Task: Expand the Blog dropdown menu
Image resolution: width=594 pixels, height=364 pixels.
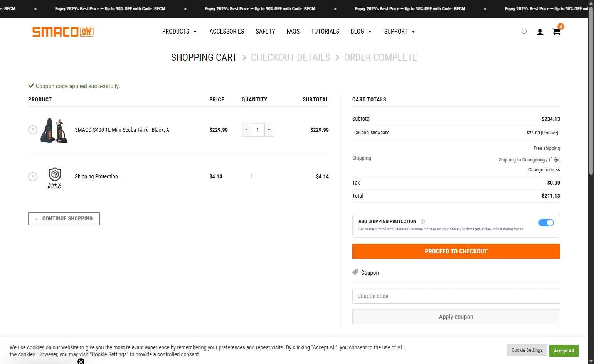Action: click(361, 32)
